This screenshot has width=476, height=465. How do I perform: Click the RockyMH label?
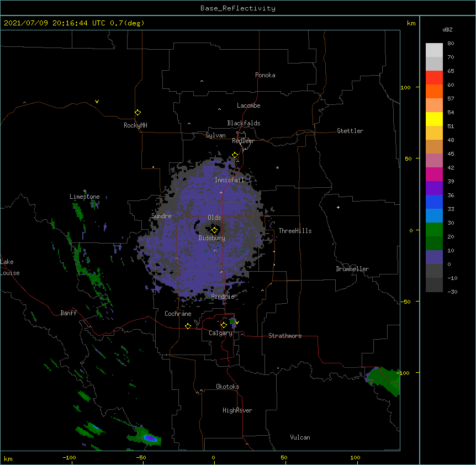pos(135,125)
